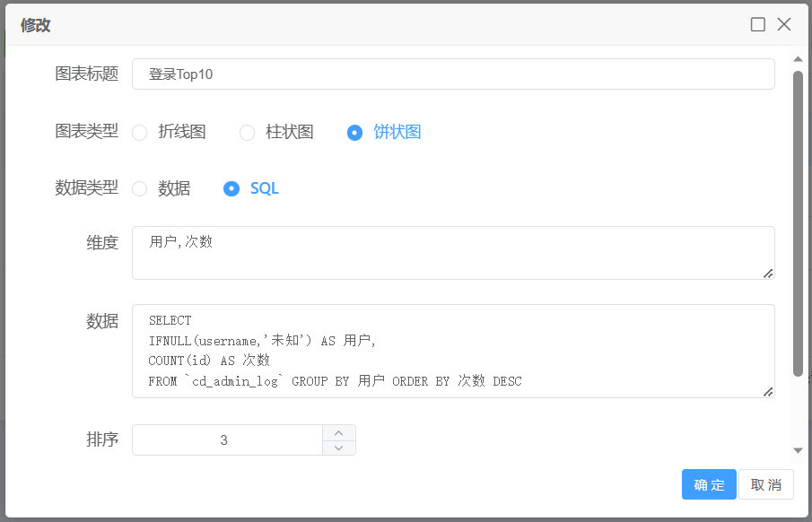
Task: Click the scrollbar up arrow
Action: (x=798, y=59)
